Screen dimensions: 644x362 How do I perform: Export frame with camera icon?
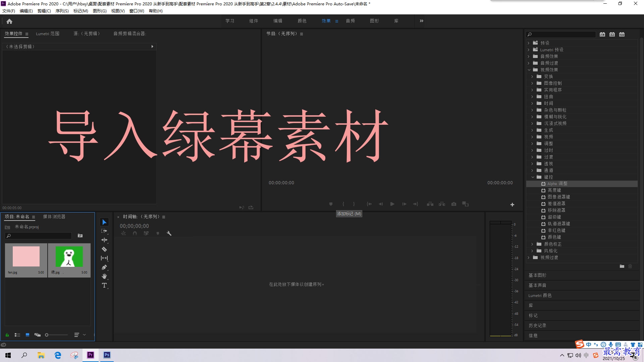(454, 204)
